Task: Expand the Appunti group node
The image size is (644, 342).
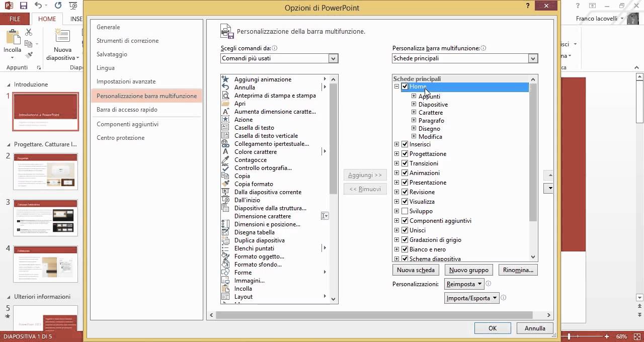Action: coord(414,97)
